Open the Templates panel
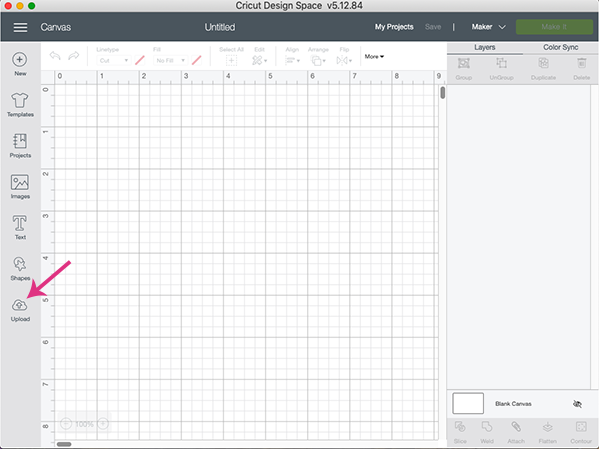The image size is (599, 449). pos(20,105)
